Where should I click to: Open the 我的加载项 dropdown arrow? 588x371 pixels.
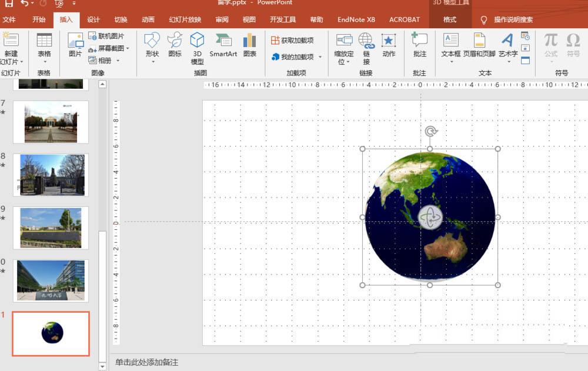coord(320,57)
